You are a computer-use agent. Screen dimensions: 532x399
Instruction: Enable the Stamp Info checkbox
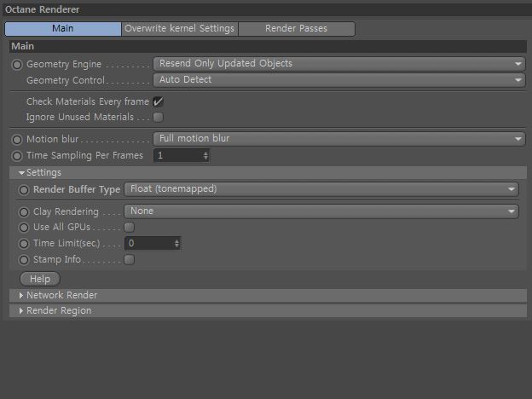130,259
